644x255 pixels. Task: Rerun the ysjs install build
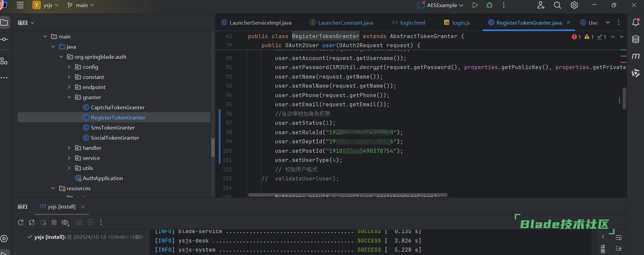coord(21,222)
